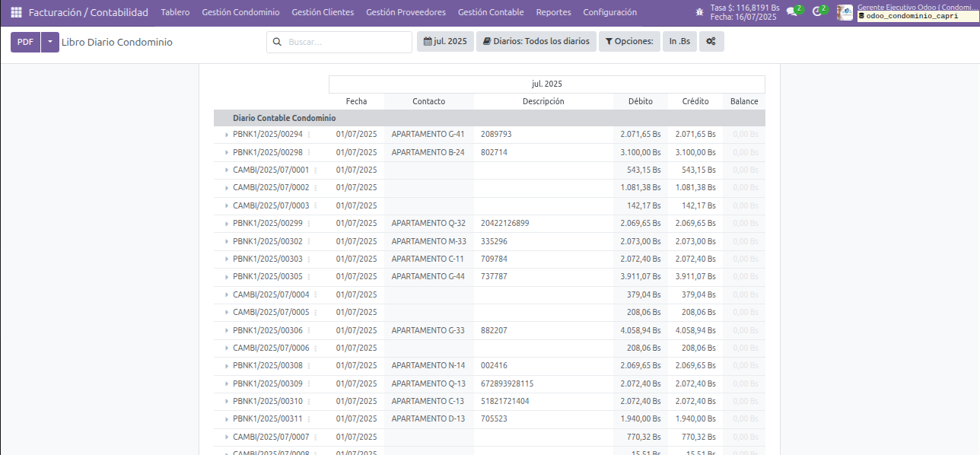Open options dots for PBNK1/2025/00306
This screenshot has height=455, width=980.
[309, 330]
